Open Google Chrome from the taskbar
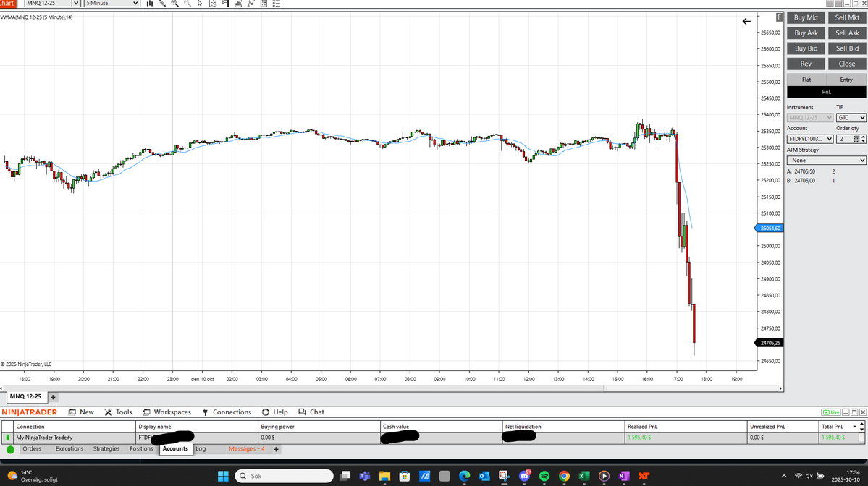Viewport: 868px width, 486px height. [564, 476]
